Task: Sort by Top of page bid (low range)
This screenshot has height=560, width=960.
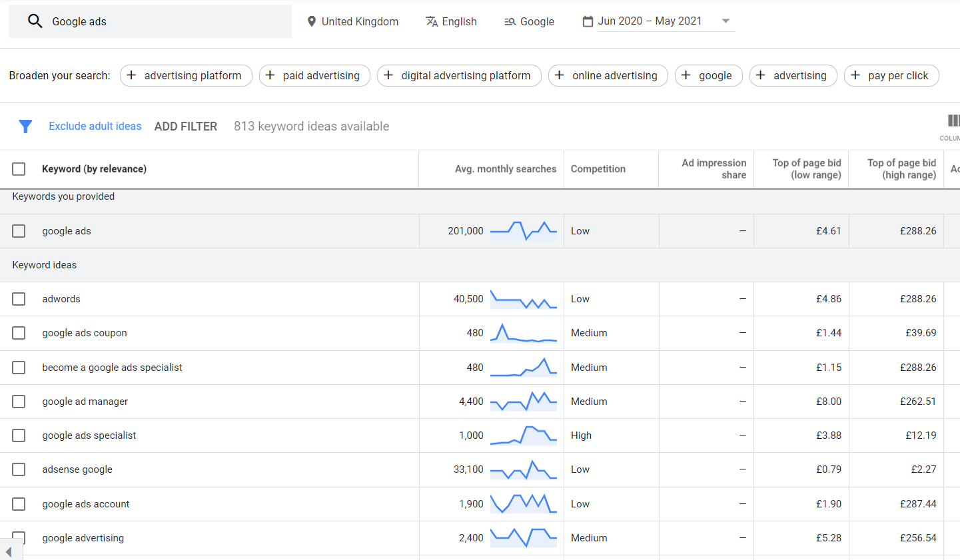Action: [x=807, y=169]
